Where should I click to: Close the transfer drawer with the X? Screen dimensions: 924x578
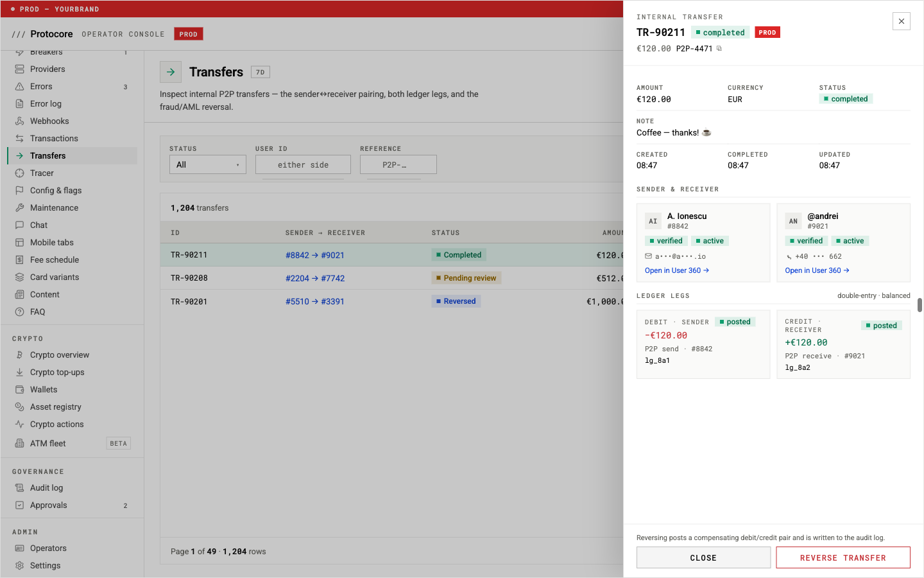902,21
